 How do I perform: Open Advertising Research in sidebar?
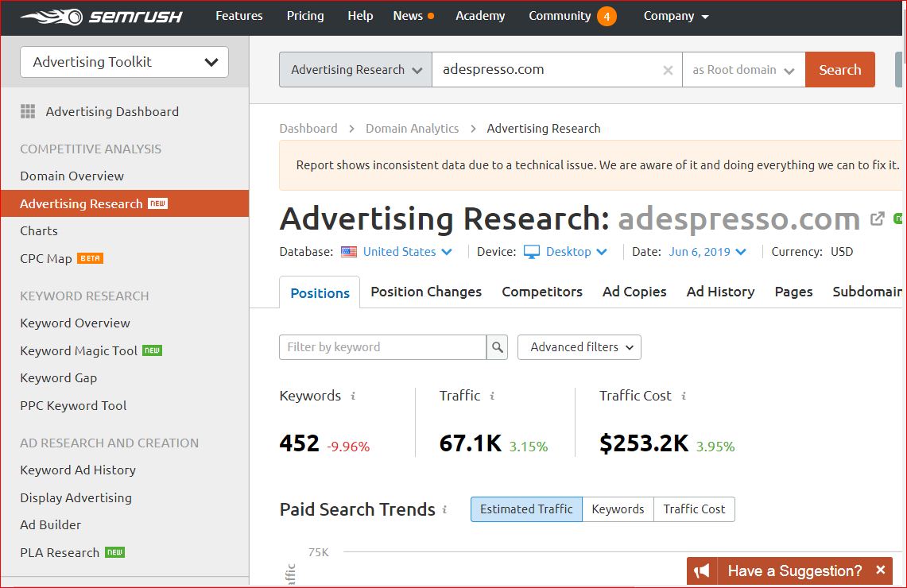125,203
